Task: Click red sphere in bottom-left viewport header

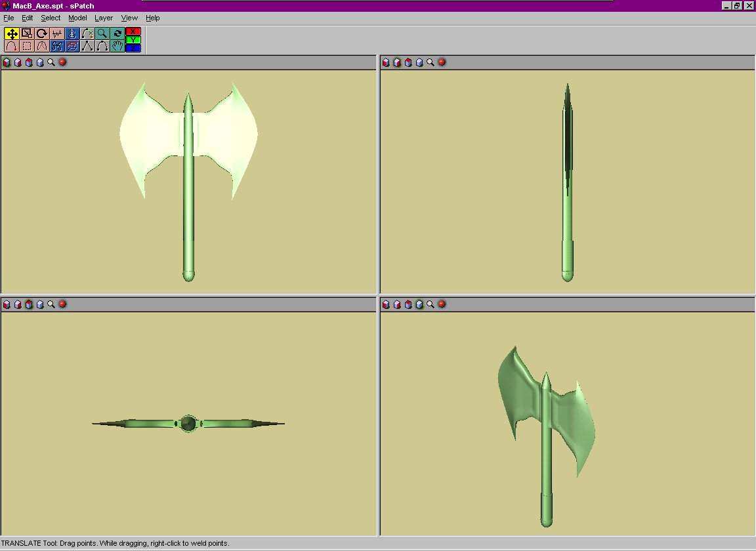Action: point(63,304)
